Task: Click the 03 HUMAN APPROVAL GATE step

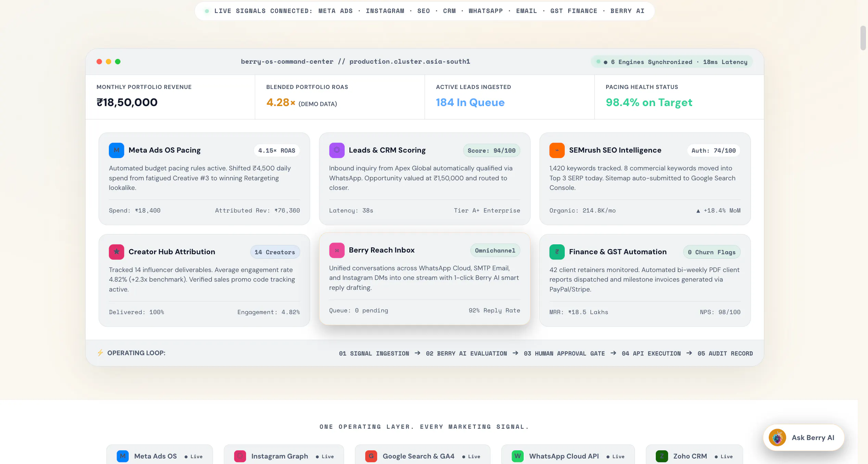Action: click(x=564, y=353)
